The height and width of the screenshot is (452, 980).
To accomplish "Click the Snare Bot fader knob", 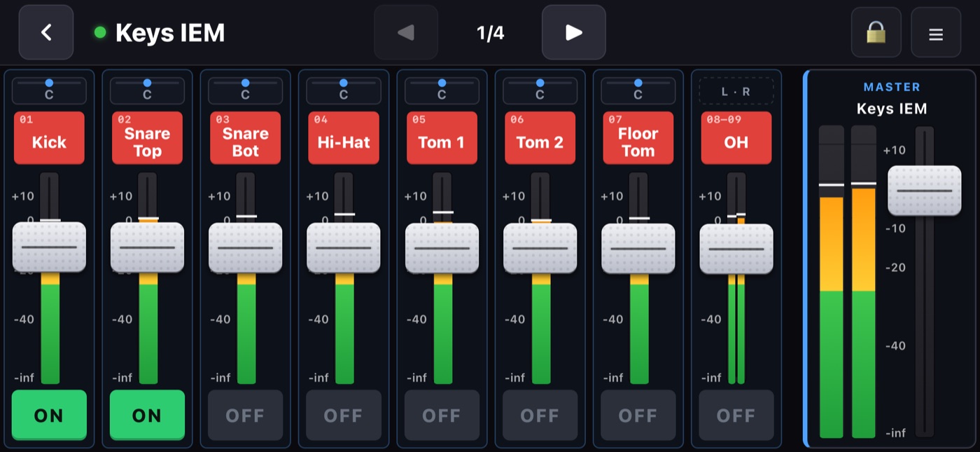I will pos(245,248).
